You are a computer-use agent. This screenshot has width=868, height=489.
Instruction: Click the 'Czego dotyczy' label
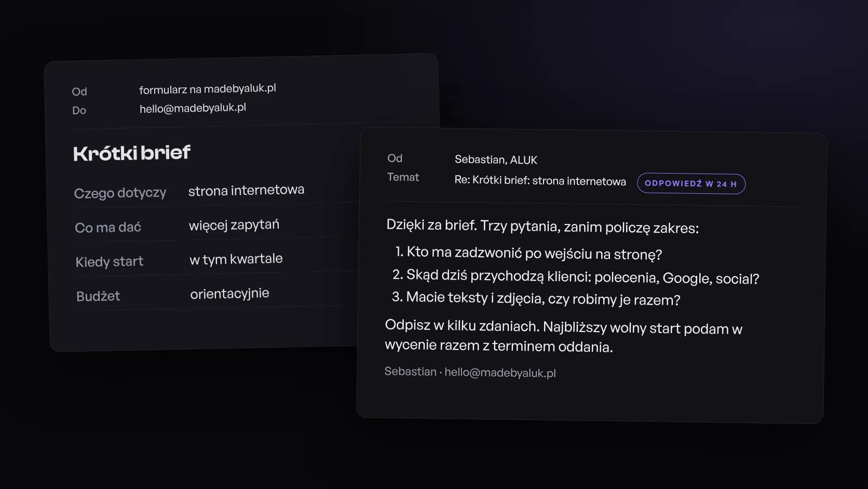point(120,193)
